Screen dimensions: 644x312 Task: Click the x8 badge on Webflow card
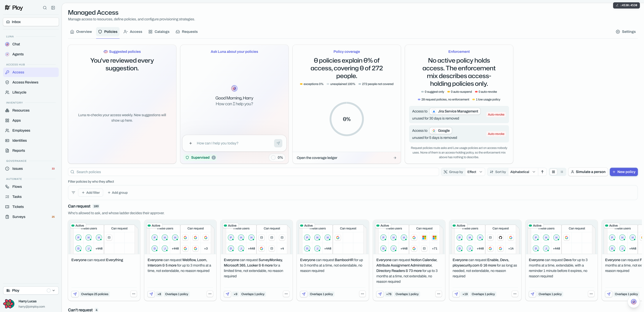click(x=159, y=294)
